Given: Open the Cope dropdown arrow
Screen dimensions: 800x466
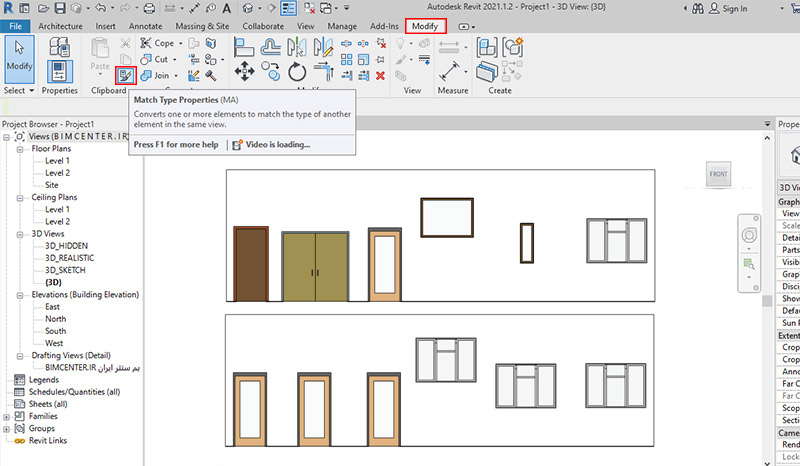Looking at the screenshot, I should tap(181, 43).
